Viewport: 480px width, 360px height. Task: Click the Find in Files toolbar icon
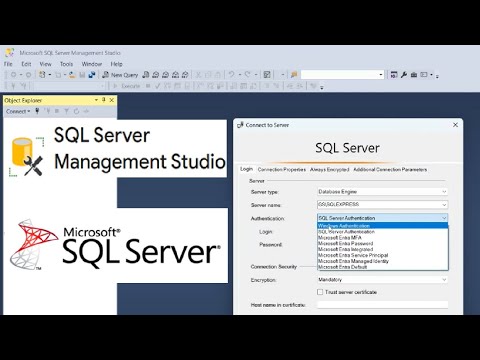click(294, 75)
